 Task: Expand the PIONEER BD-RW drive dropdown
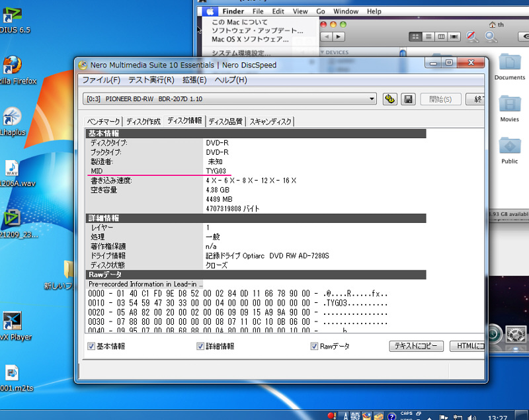372,99
